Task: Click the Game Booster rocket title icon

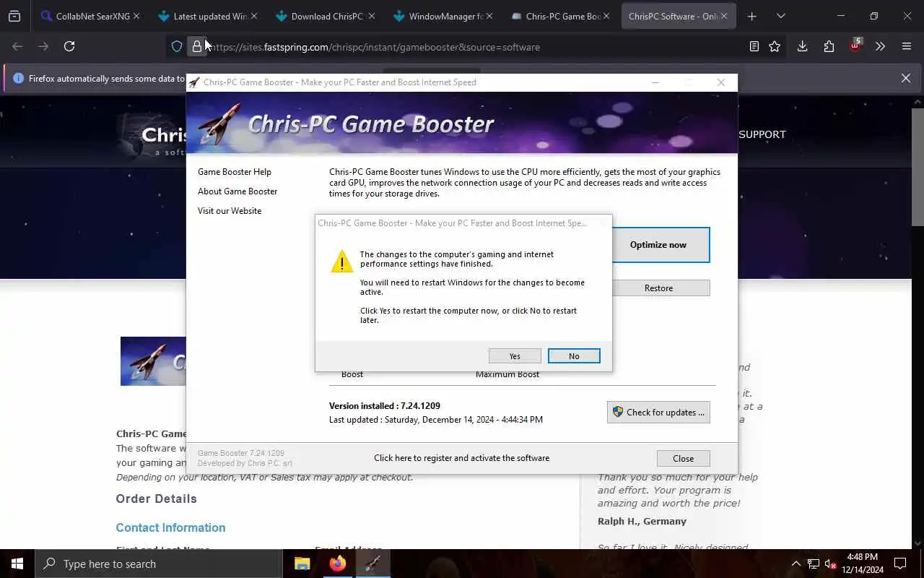Action: point(193,82)
